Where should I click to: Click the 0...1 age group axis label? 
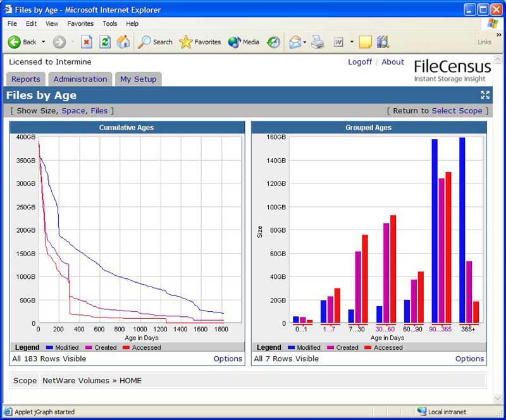point(301,329)
